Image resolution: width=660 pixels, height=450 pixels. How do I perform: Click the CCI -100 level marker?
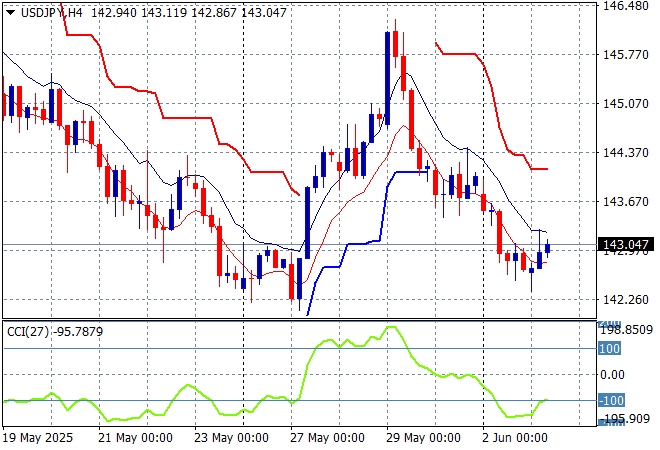(611, 400)
